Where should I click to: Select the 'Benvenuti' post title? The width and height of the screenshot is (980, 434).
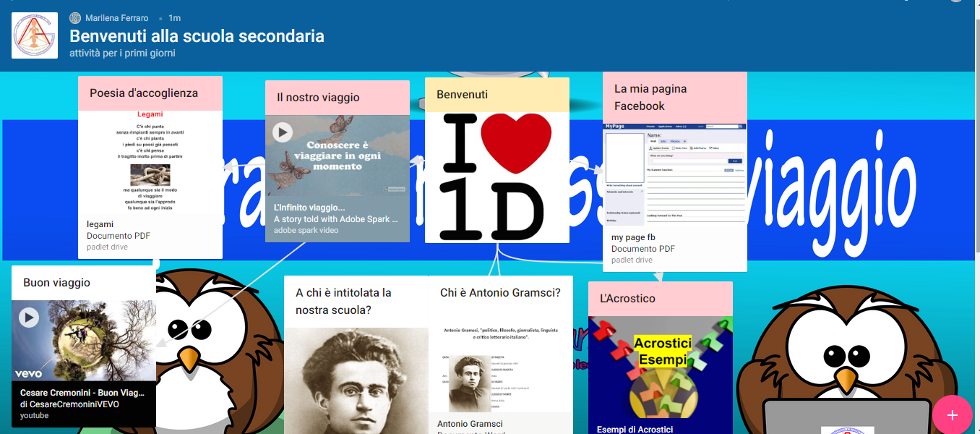[463, 94]
